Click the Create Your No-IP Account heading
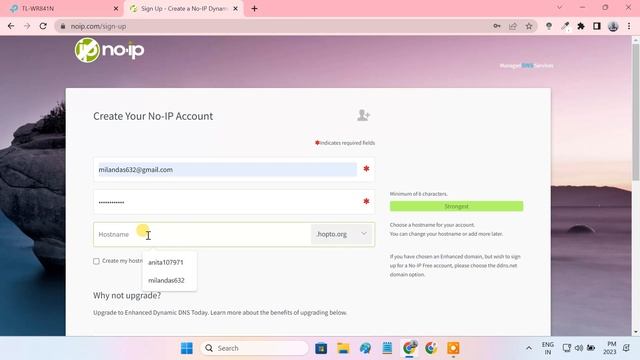640x360 pixels. tap(153, 116)
